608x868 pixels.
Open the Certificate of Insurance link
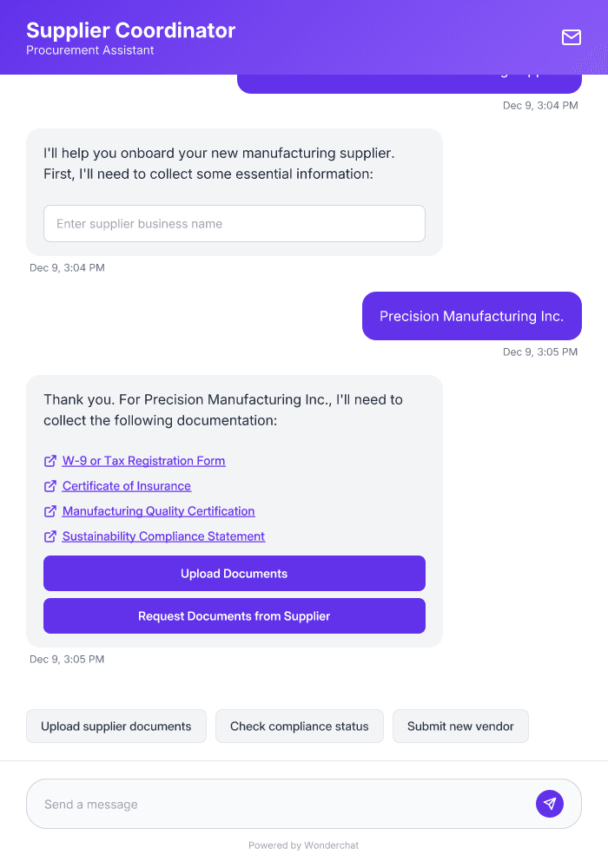(x=126, y=486)
